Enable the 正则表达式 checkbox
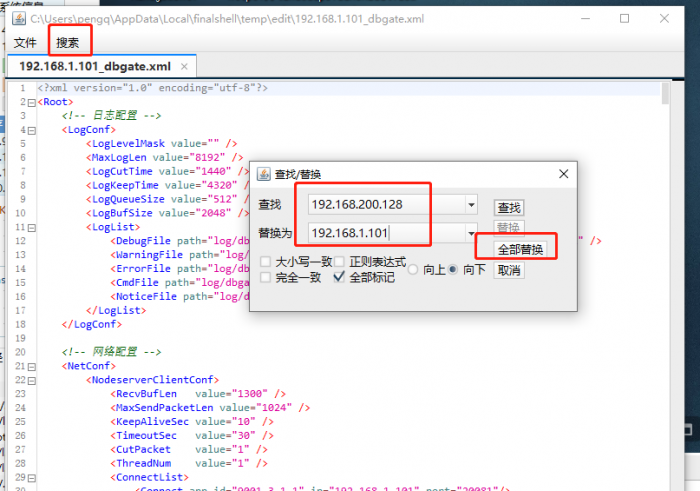Screen dimensions: 700x491 pos(339,261)
